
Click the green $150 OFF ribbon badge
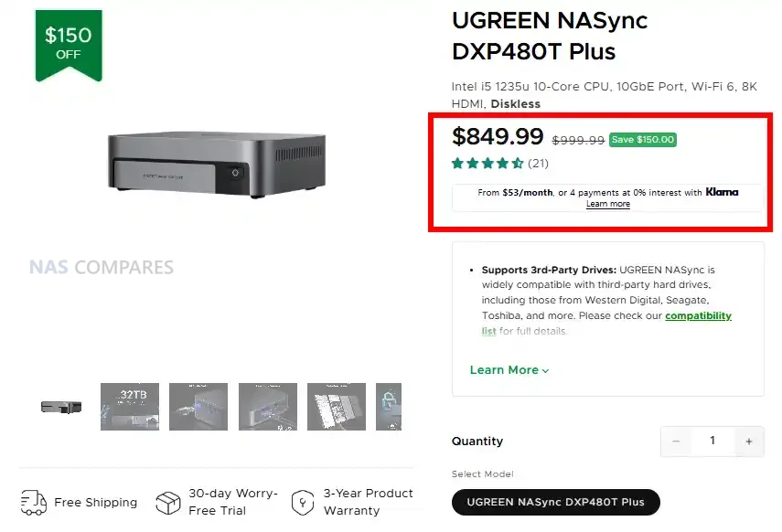[69, 42]
